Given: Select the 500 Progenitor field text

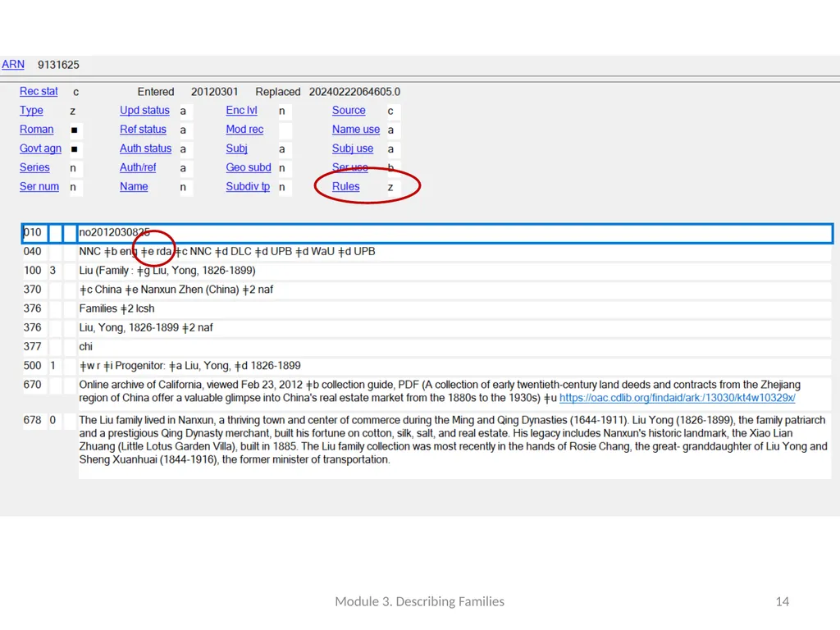Looking at the screenshot, I should (x=190, y=366).
